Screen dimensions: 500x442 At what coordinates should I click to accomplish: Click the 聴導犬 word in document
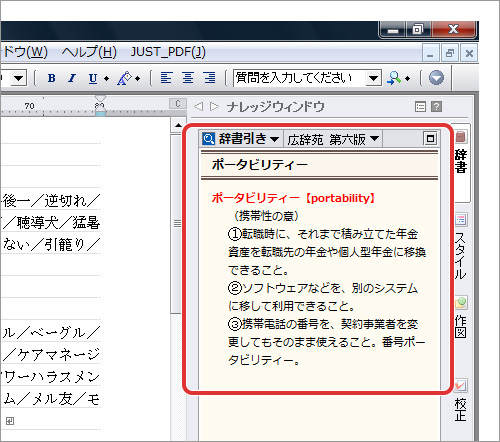click(x=38, y=223)
